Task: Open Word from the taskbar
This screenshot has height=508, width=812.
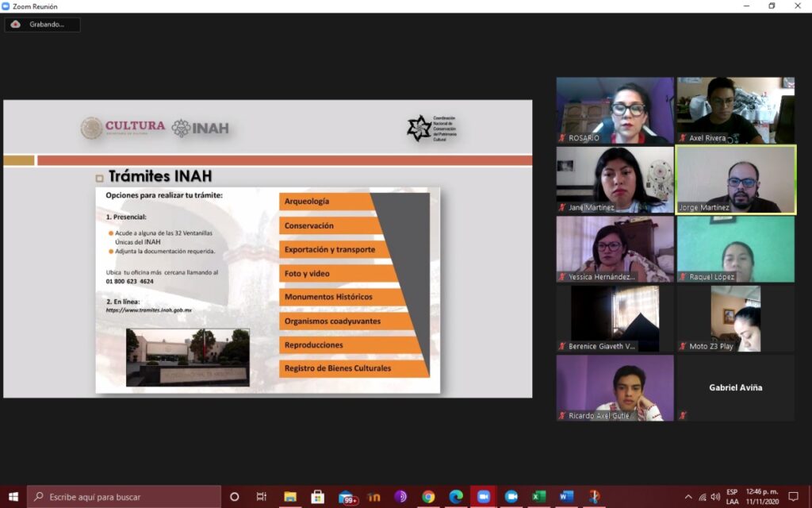Action: pos(566,497)
